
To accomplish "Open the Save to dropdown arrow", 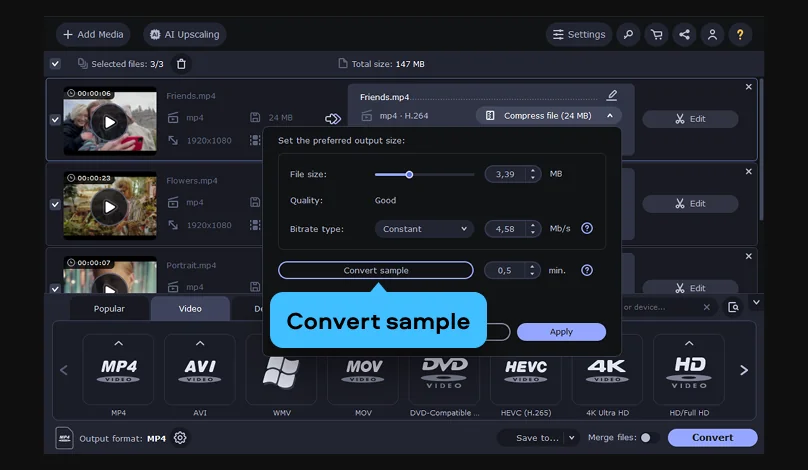I will pos(572,438).
